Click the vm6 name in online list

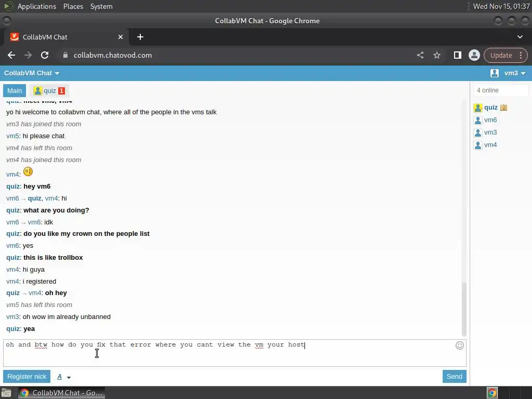click(490, 120)
